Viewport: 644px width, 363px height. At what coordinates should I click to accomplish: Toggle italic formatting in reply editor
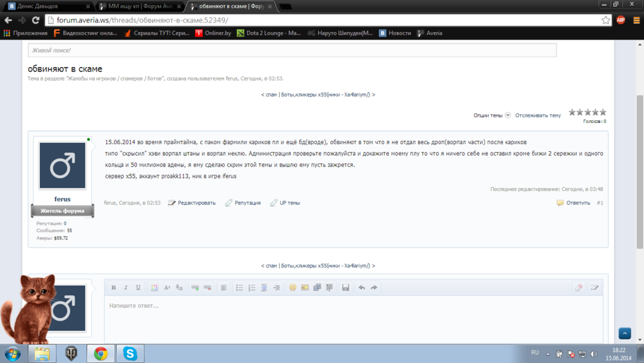[x=126, y=288]
